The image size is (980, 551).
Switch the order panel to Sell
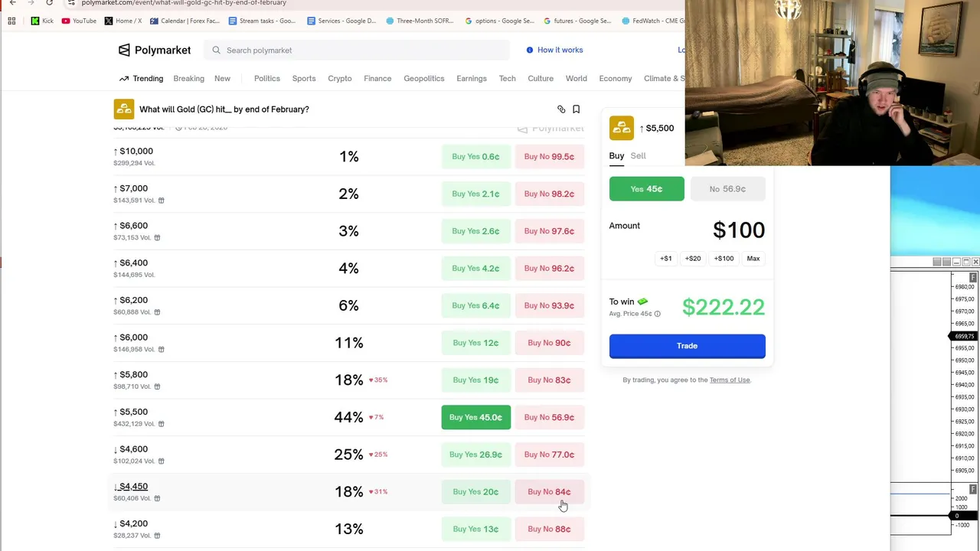(638, 155)
